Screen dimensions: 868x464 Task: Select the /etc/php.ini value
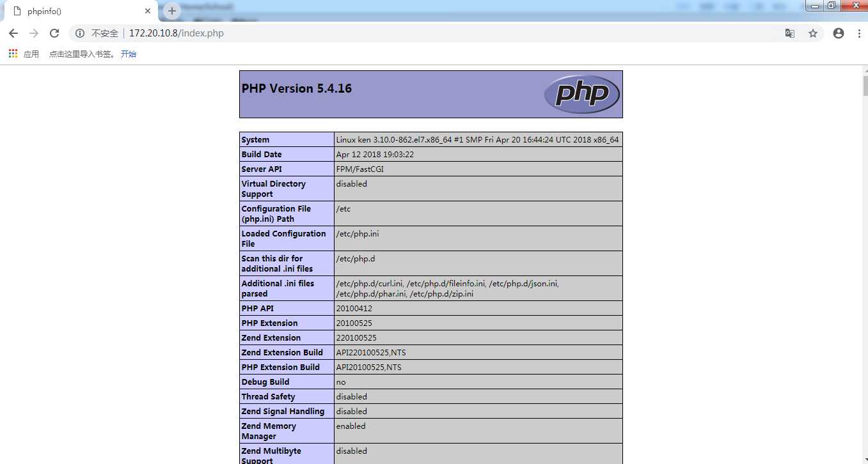[358, 234]
